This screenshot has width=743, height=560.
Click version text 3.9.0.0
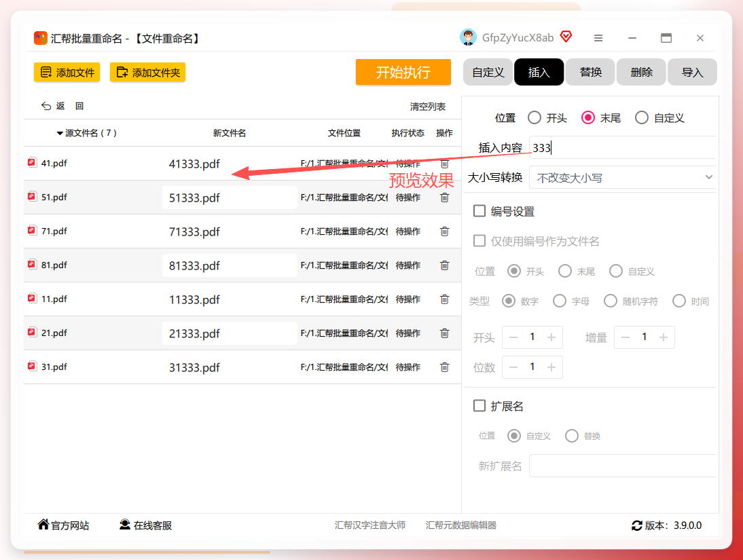687,525
